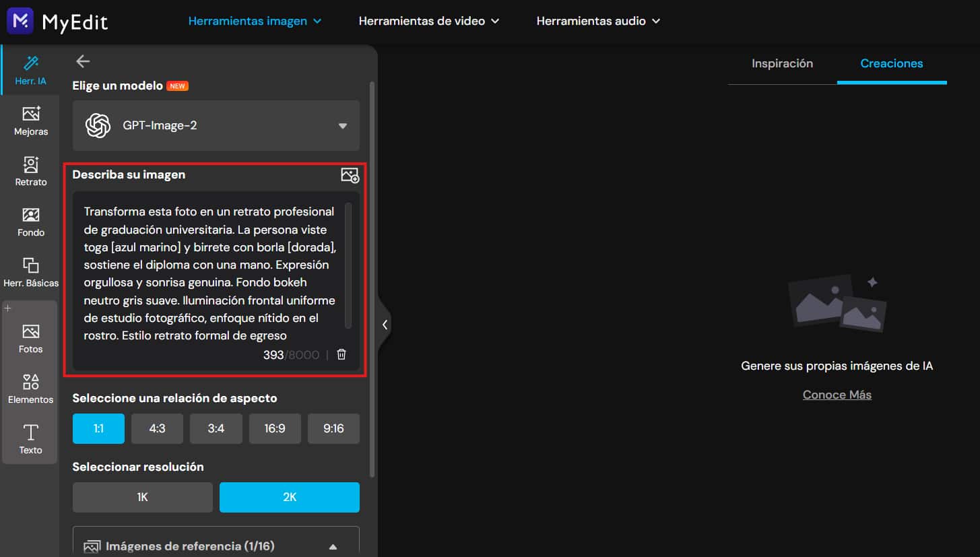Click the prompt text box scrollbar

point(348,265)
